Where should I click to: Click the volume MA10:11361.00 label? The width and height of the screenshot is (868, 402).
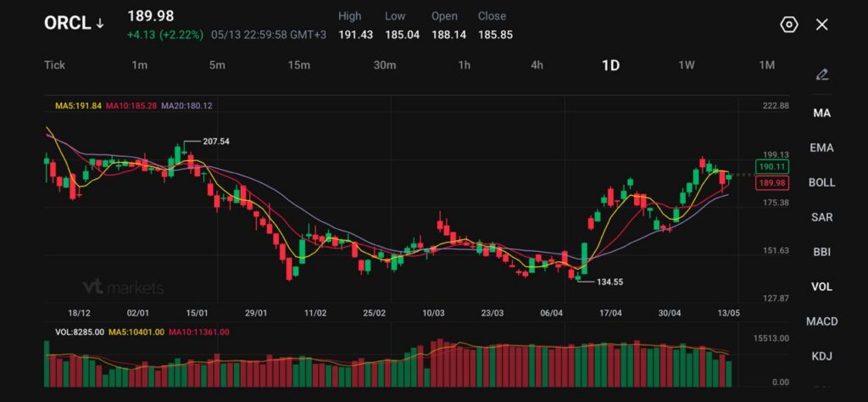point(198,332)
